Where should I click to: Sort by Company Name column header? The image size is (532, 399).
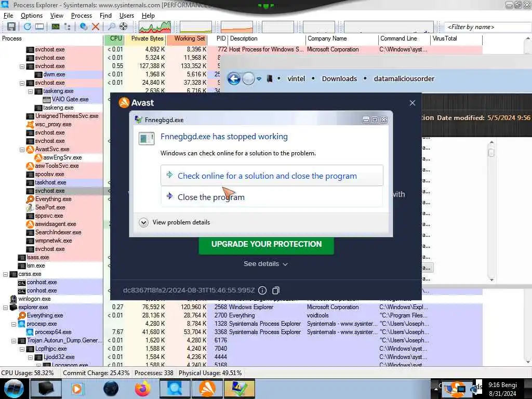point(342,38)
